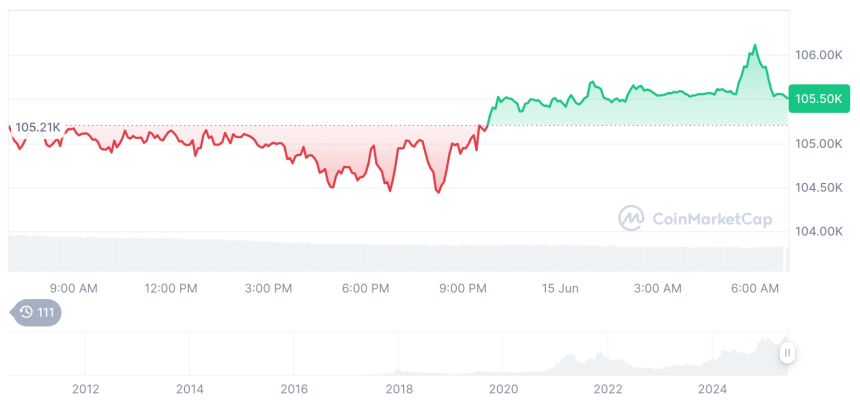Click the 9:00 PM time axis label
This screenshot has height=401, width=860.
coord(463,288)
